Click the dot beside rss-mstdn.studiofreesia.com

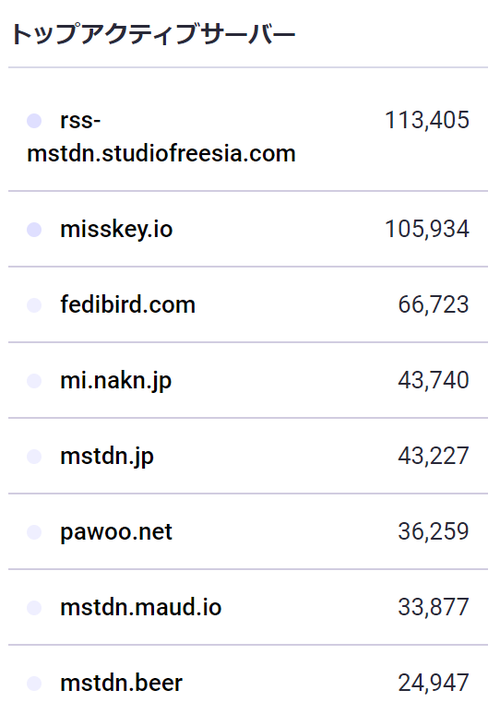tap(34, 121)
